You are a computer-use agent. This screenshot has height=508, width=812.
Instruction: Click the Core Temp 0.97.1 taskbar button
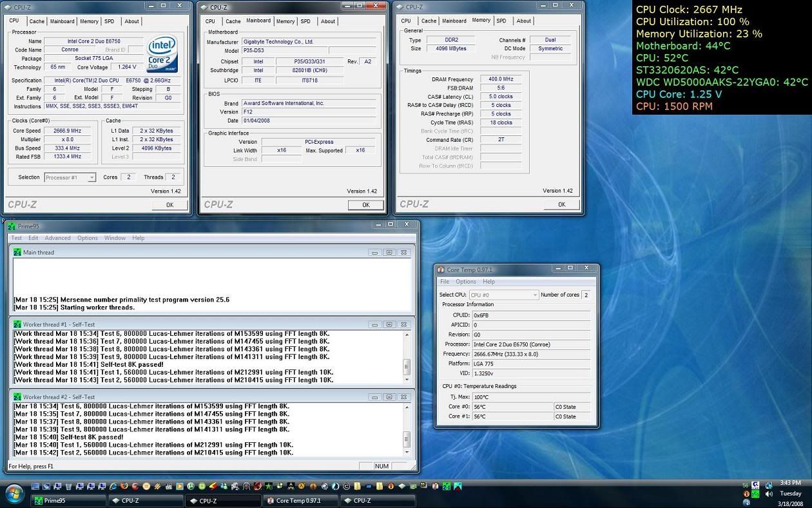300,500
